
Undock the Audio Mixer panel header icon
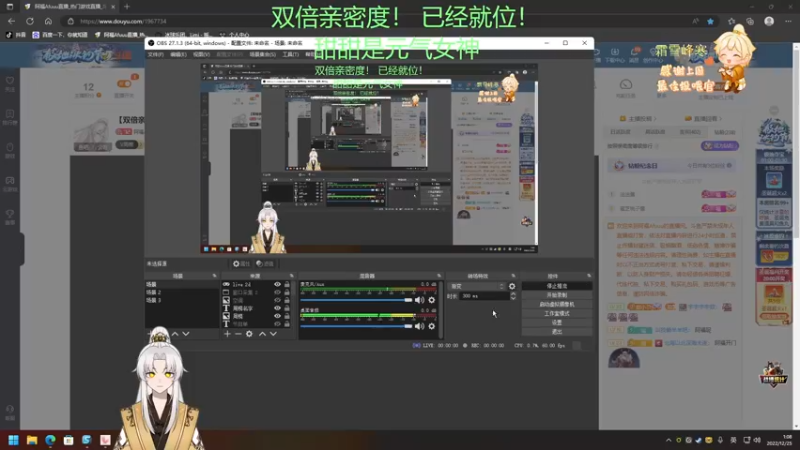click(439, 276)
